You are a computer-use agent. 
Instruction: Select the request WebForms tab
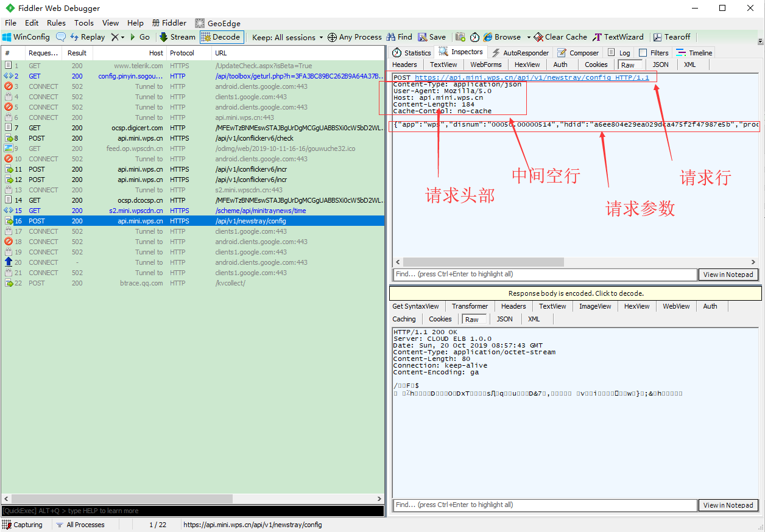tap(486, 65)
